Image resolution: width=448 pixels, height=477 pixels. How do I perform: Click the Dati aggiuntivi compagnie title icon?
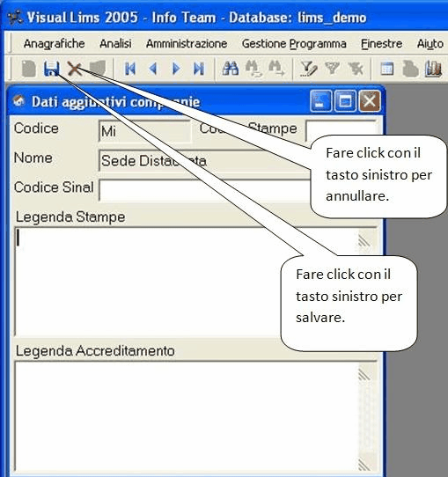coord(18,100)
